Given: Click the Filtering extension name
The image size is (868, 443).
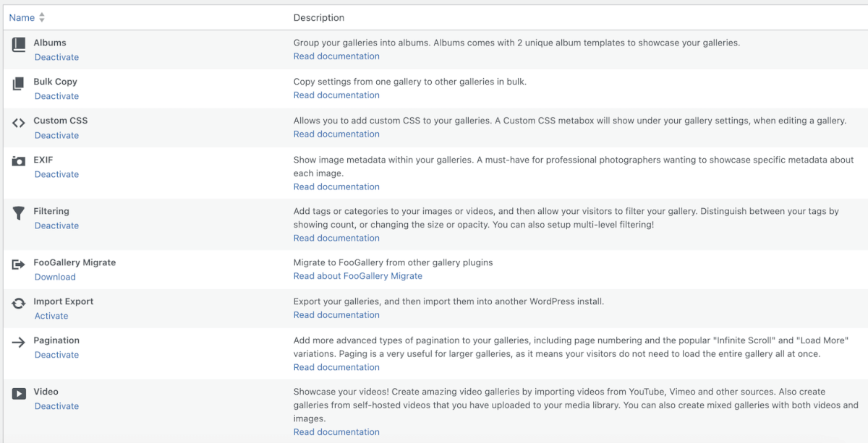Looking at the screenshot, I should point(51,211).
